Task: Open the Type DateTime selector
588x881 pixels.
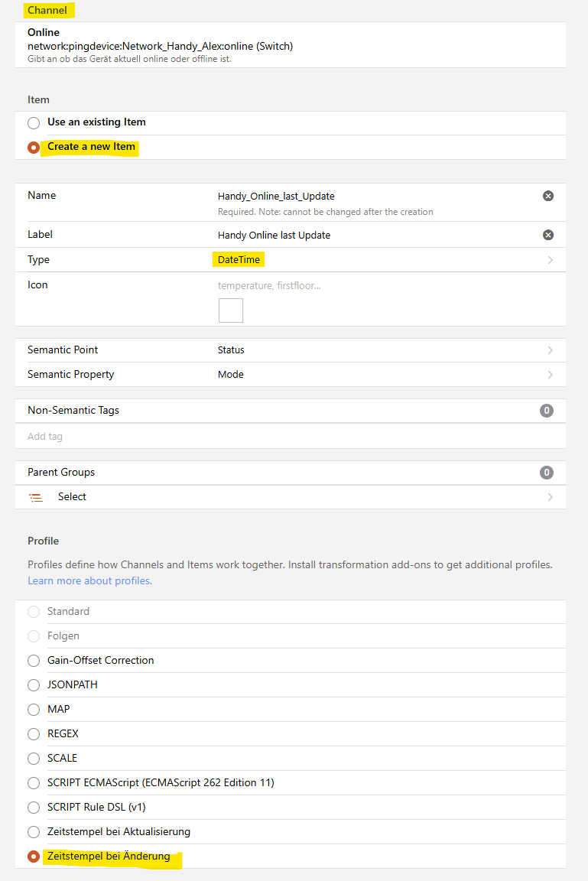Action: 382,260
